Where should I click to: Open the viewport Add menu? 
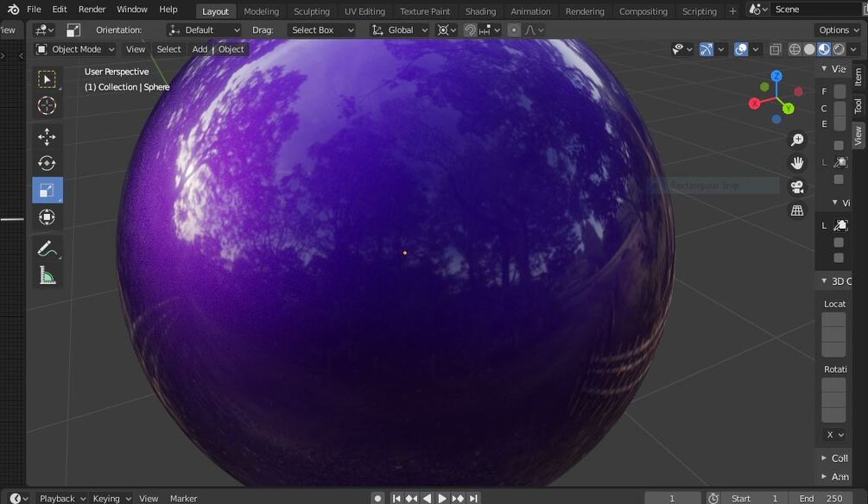point(200,49)
